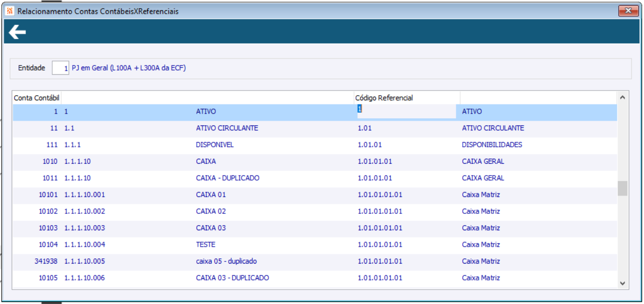Click the scrollbar up arrow
Screen dimensions: 644x304
click(x=623, y=97)
